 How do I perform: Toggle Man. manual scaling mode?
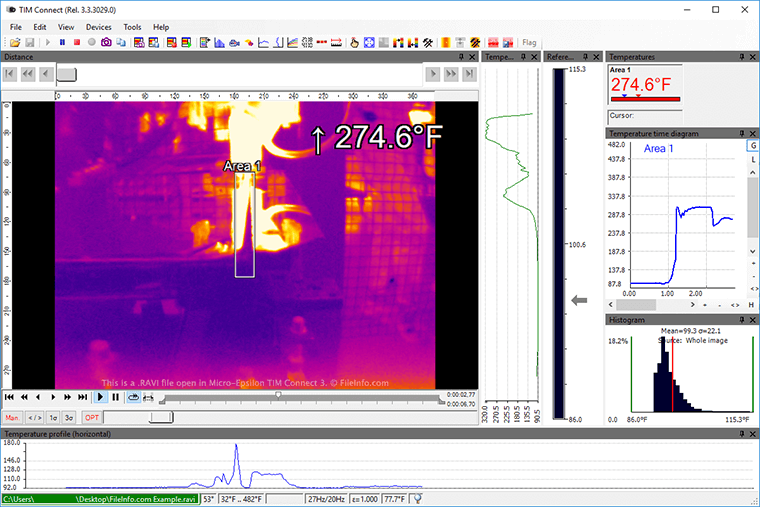[x=13, y=417]
